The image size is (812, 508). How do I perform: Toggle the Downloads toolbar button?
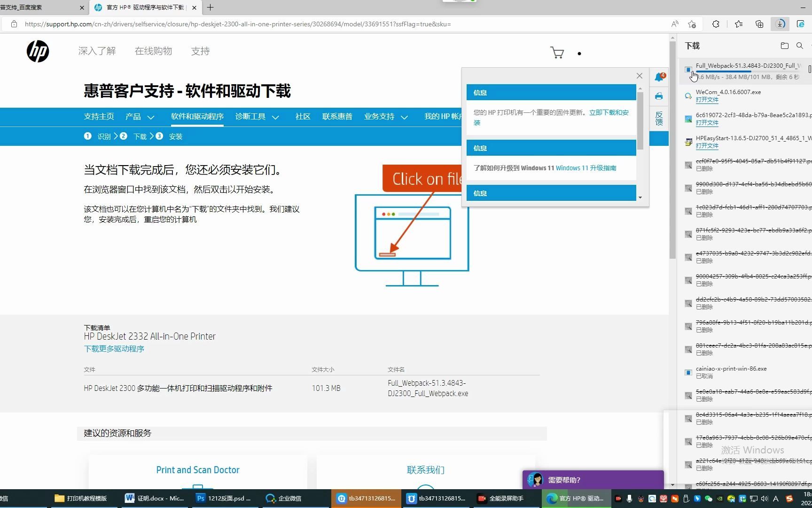coord(780,24)
